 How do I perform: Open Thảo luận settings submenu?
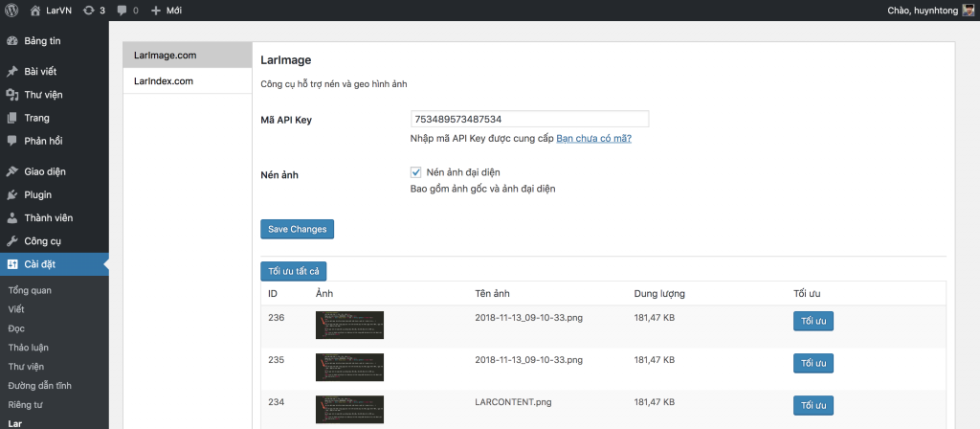28,347
